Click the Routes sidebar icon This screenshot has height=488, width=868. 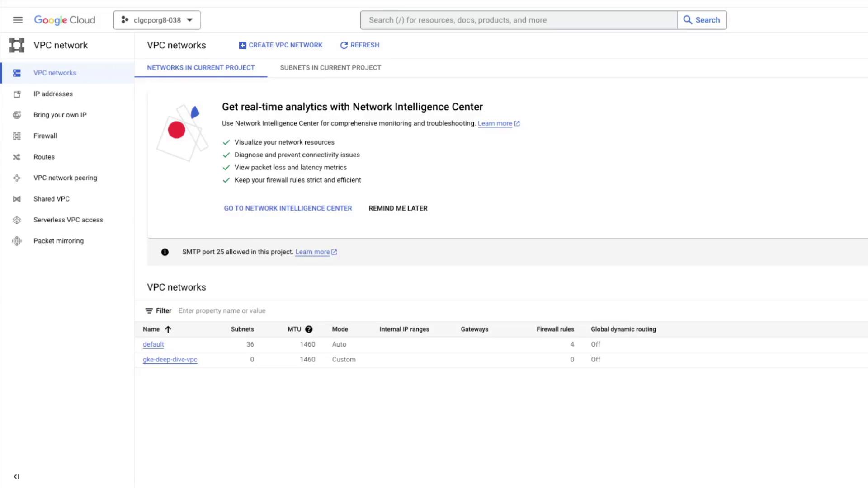click(x=17, y=157)
